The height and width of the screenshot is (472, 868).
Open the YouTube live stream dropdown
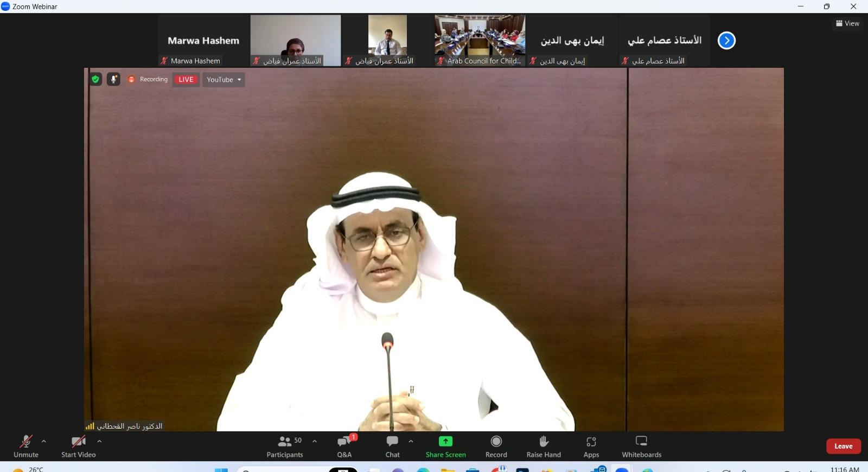224,80
